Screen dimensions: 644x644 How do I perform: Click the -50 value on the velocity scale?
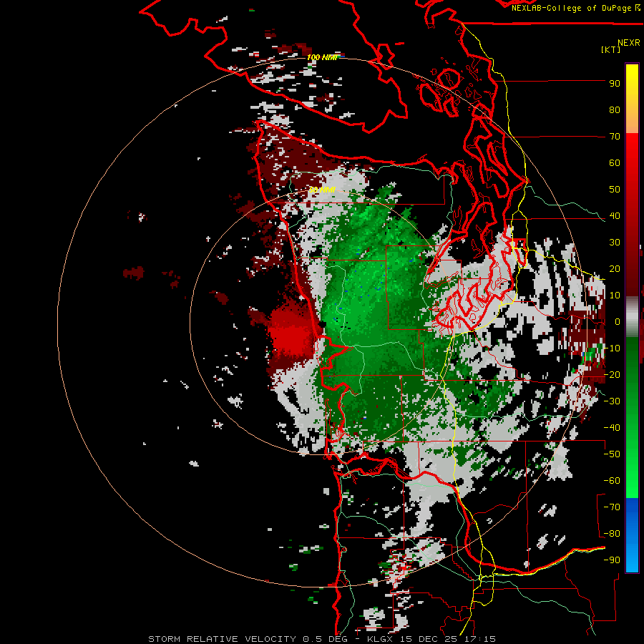click(x=612, y=454)
